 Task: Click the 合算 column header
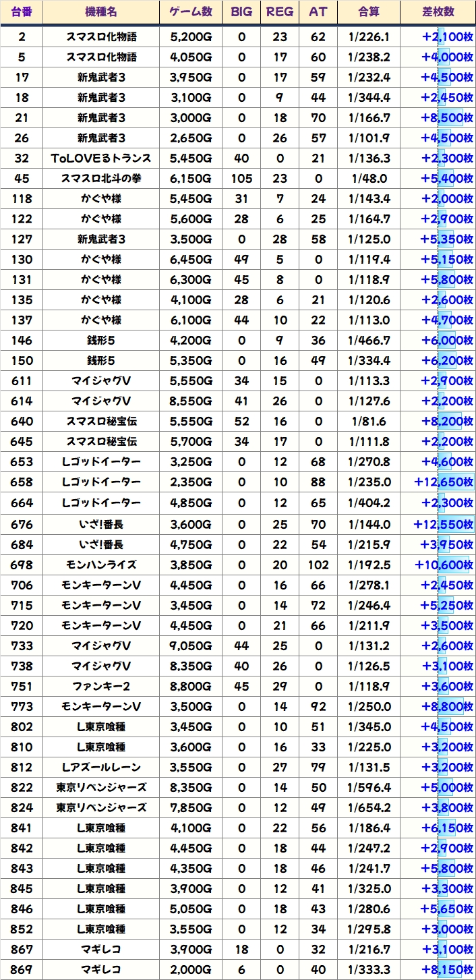coord(369,12)
